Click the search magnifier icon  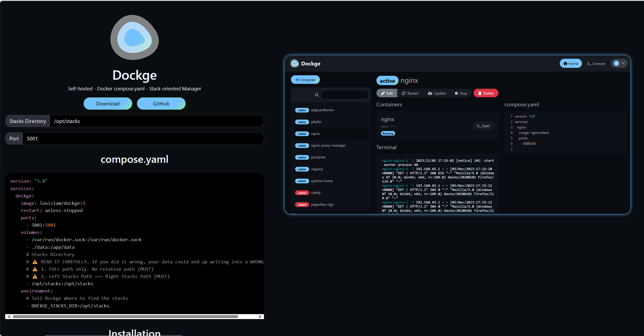(x=317, y=95)
